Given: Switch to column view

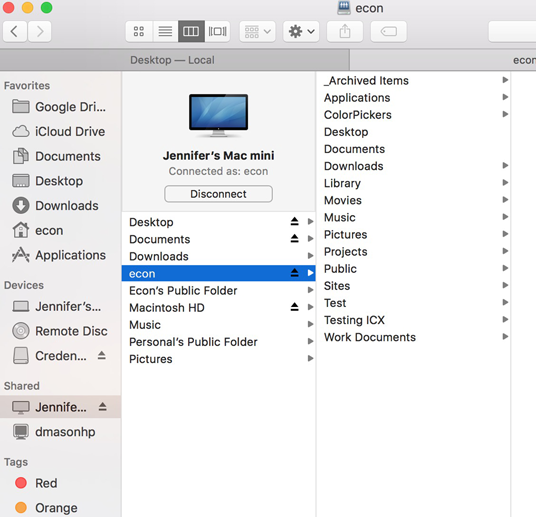Looking at the screenshot, I should 191,31.
